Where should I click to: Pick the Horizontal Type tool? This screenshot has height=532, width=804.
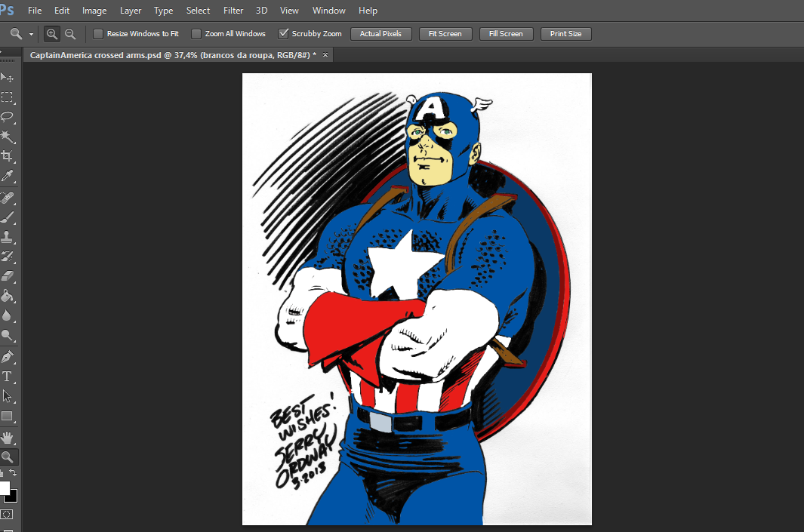(x=7, y=376)
